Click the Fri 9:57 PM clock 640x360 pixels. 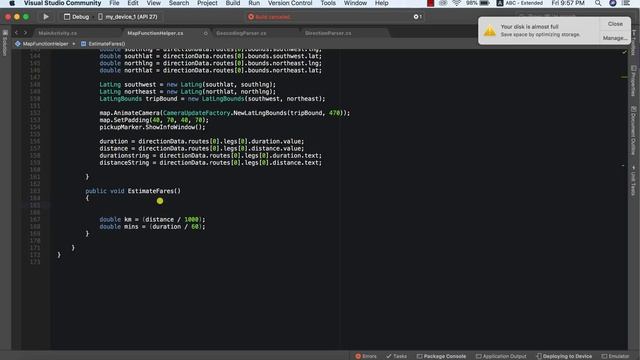point(568,3)
